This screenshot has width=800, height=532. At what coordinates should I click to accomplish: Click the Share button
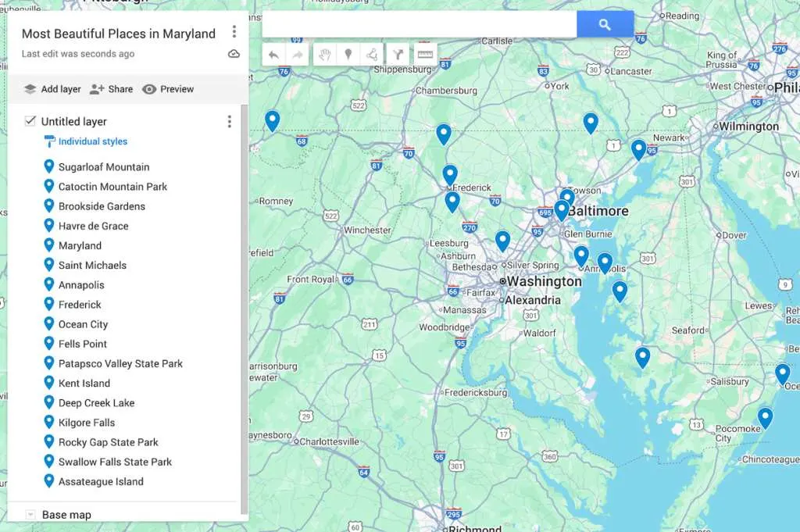111,89
